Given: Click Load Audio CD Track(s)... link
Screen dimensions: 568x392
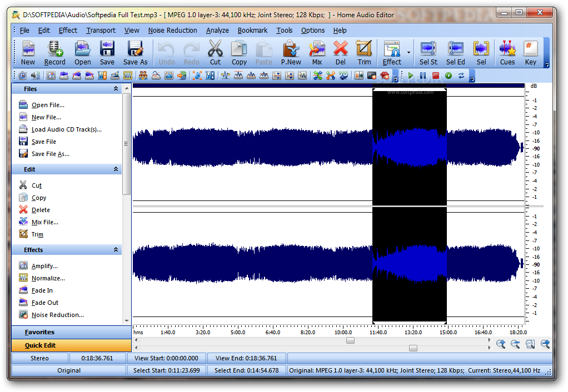Looking at the screenshot, I should click(x=66, y=129).
